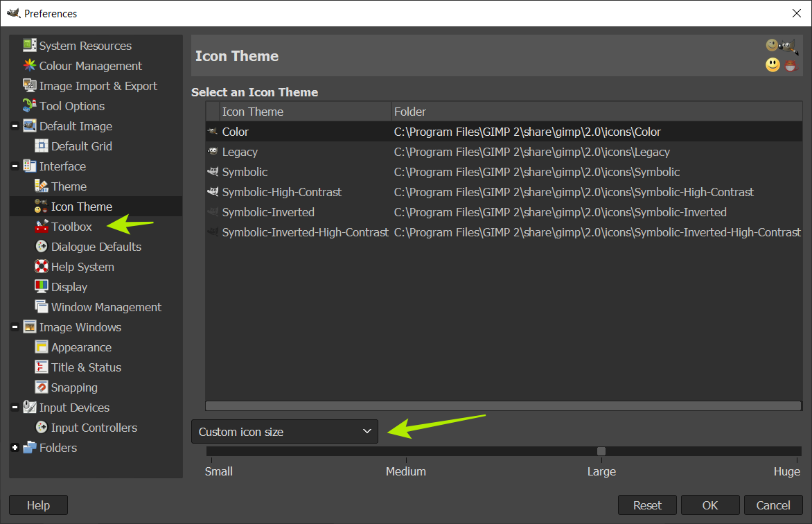Image resolution: width=812 pixels, height=524 pixels.
Task: Collapse the Default Image tree node
Action: click(15, 126)
